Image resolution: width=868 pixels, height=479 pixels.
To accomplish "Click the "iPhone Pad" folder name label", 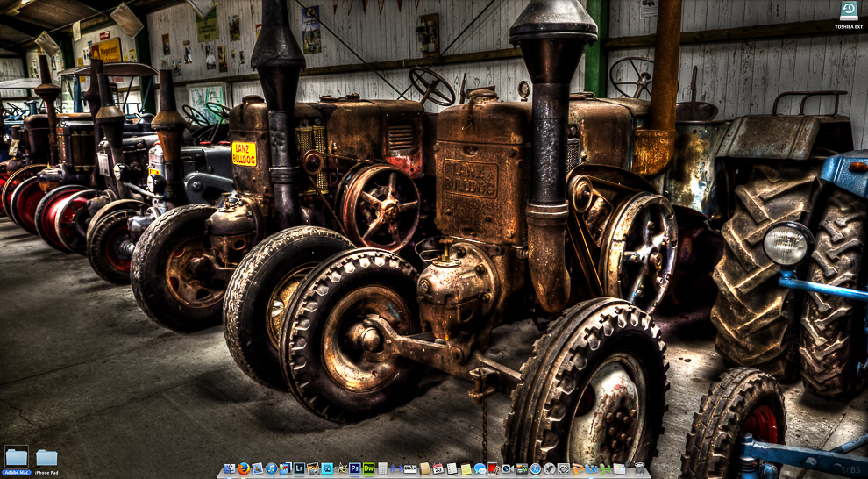I will tap(46, 472).
